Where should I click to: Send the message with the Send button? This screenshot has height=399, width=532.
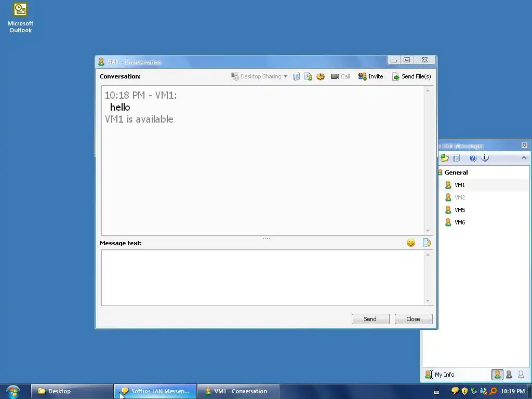point(370,319)
